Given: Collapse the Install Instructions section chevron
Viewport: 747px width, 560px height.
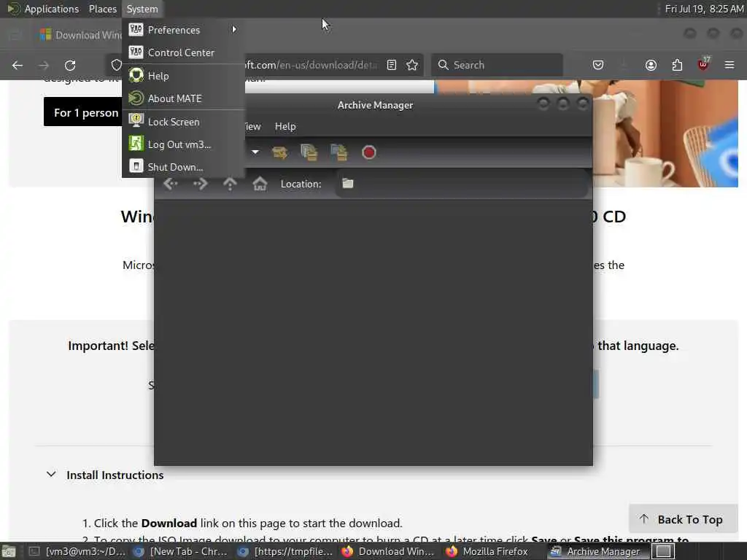Looking at the screenshot, I should pyautogui.click(x=51, y=475).
